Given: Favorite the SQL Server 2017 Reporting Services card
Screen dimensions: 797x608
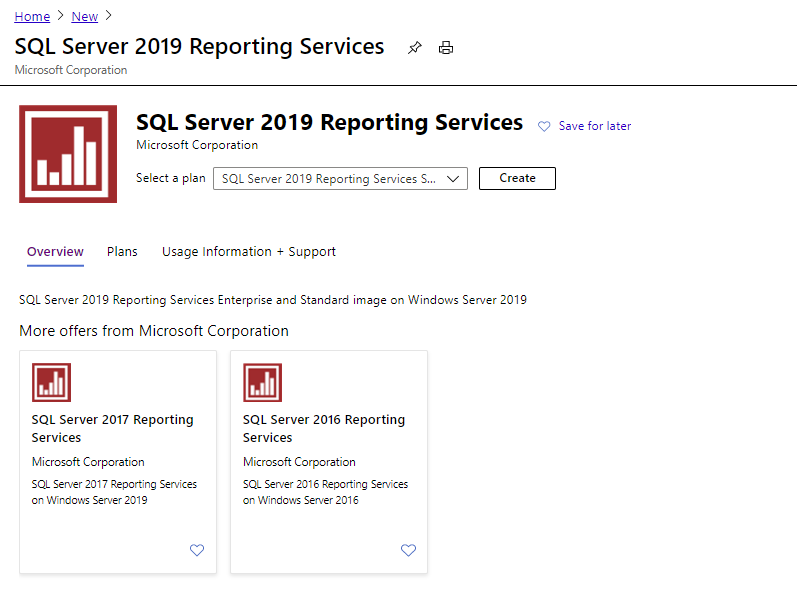Looking at the screenshot, I should pos(197,550).
